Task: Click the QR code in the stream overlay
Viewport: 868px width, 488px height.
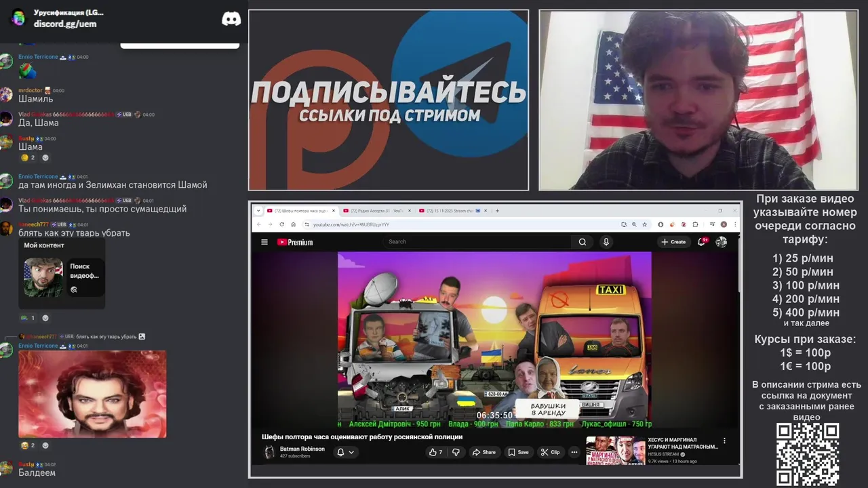Action: point(808,454)
